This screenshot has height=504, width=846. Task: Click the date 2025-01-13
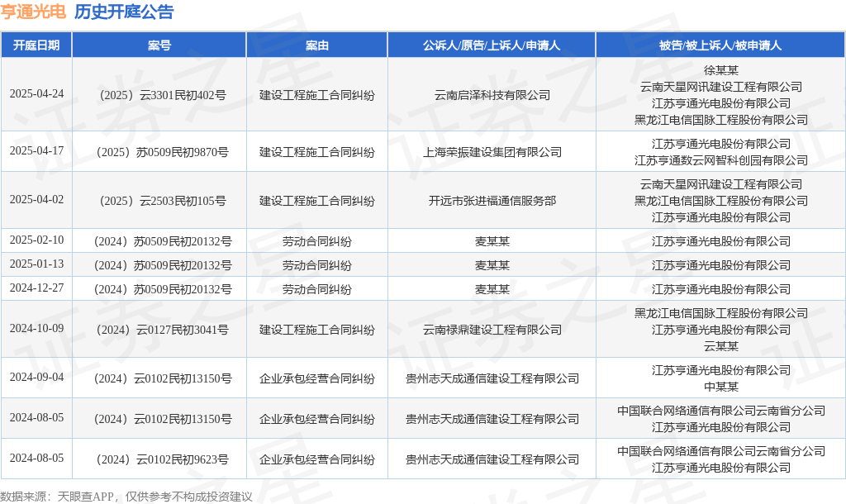point(36,264)
